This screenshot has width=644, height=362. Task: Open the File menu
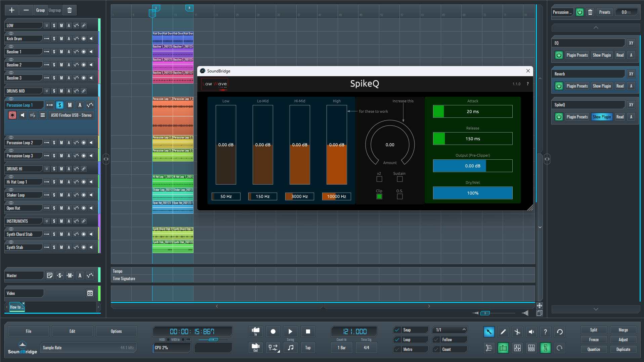pyautogui.click(x=29, y=331)
